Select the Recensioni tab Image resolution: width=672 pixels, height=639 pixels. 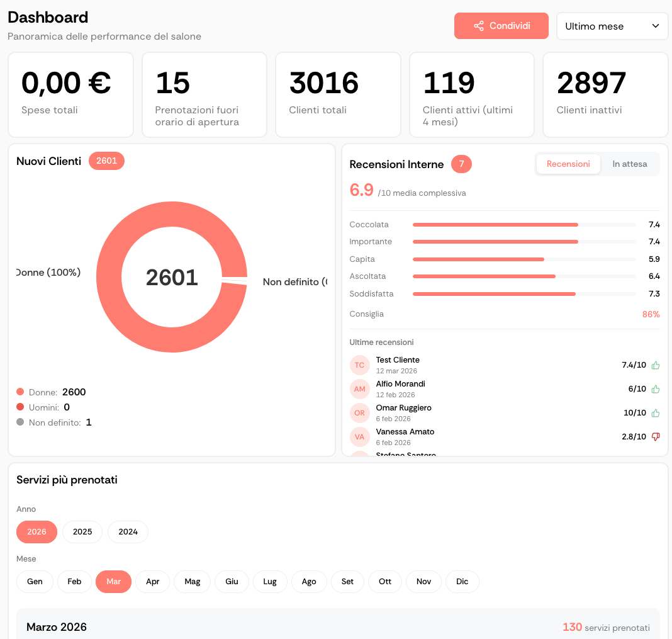(568, 164)
